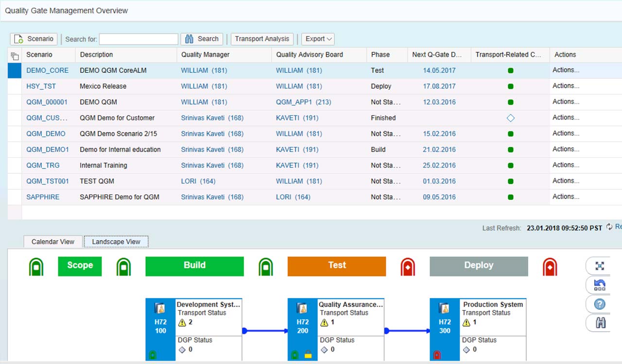The height and width of the screenshot is (364, 622).
Task: Click the fit-to-screen icon in landscape view
Action: 600,266
